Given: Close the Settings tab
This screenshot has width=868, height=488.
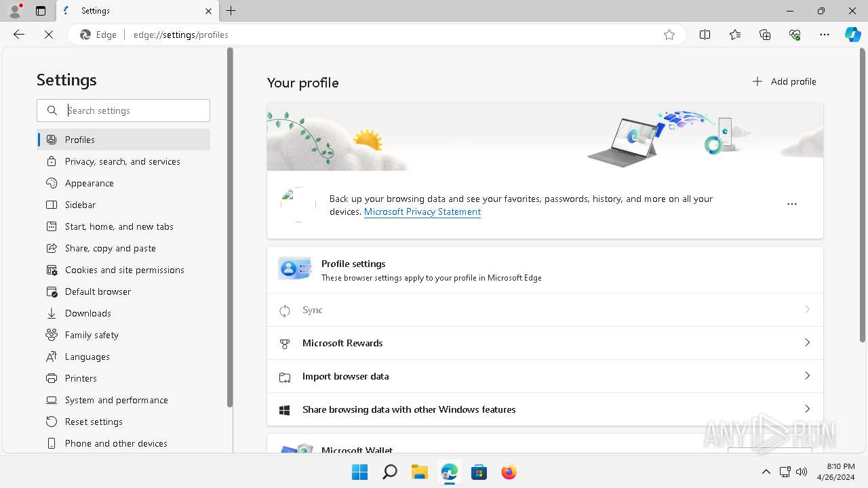Looking at the screenshot, I should tap(208, 11).
